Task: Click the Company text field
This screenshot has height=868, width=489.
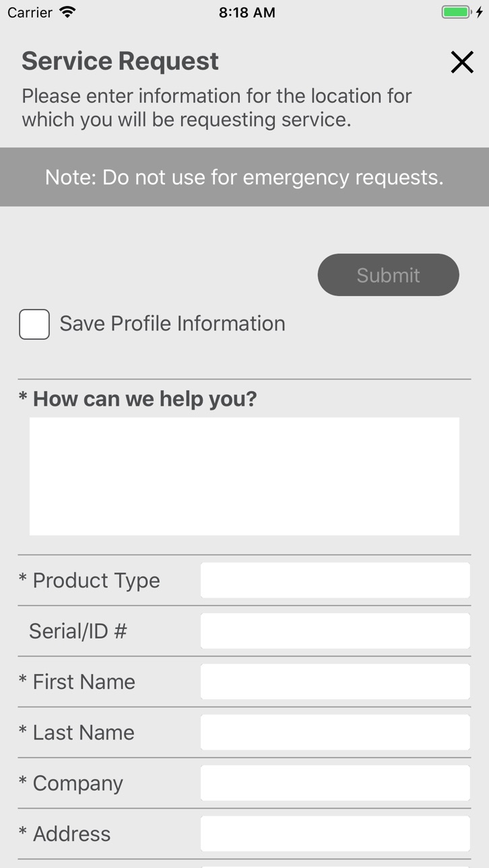Action: pyautogui.click(x=335, y=783)
